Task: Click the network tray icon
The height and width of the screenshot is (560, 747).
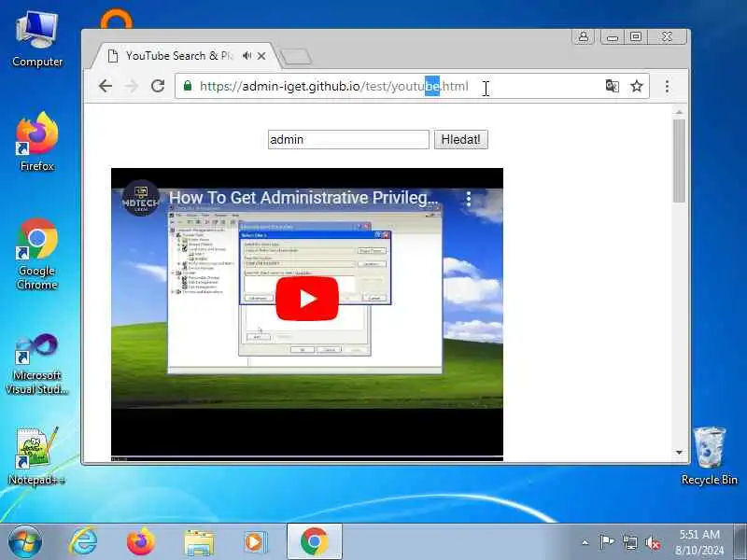Action: point(629,542)
